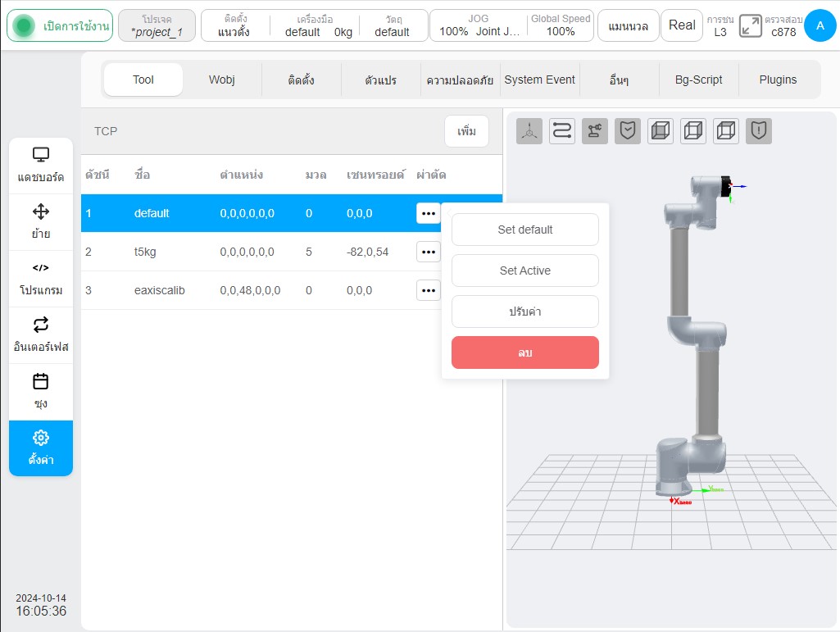Open the calendar sidebar icon
Image resolution: width=840 pixels, height=632 pixels.
[x=41, y=392]
